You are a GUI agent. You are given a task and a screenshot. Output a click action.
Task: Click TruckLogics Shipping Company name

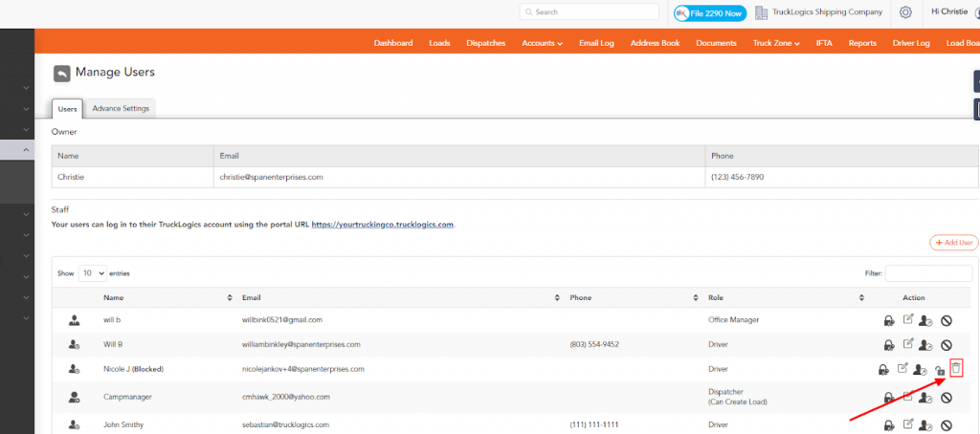(x=828, y=11)
